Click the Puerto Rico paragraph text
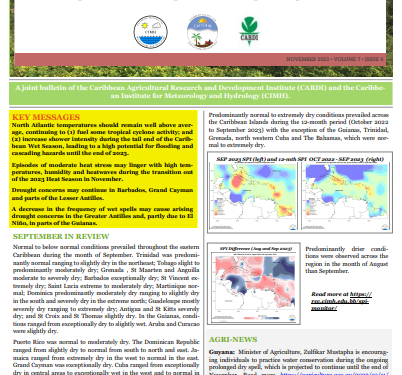Image resolution: width=402 pixels, height=375 pixels. (x=106, y=358)
